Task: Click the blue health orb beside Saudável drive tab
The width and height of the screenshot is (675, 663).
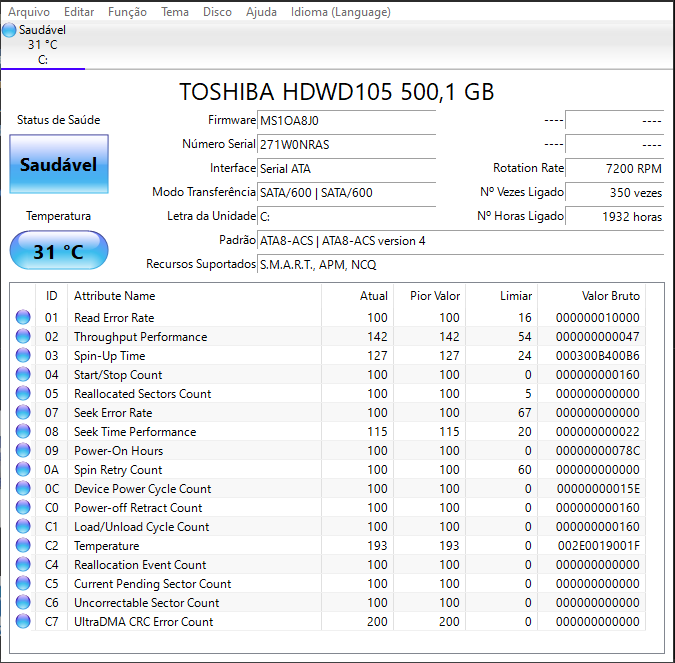Action: [9, 30]
